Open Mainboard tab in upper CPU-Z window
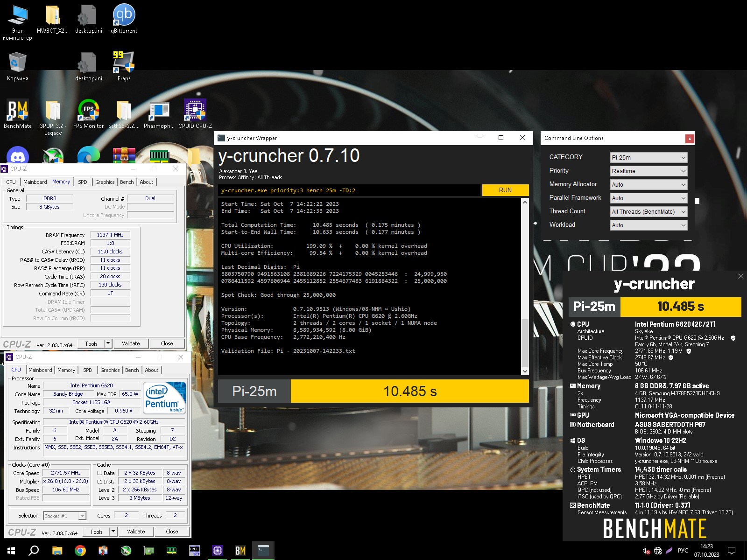The width and height of the screenshot is (747, 560). [35, 182]
